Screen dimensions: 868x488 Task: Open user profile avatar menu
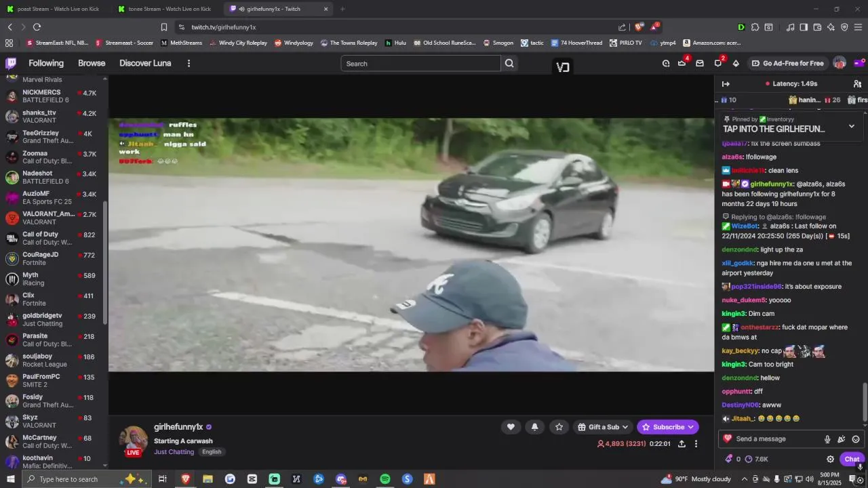click(840, 63)
